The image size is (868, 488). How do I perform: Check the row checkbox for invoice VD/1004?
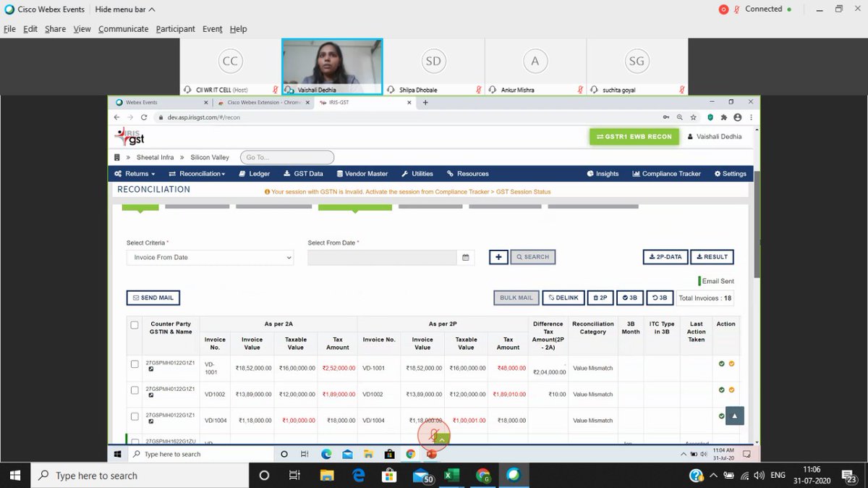click(x=135, y=416)
